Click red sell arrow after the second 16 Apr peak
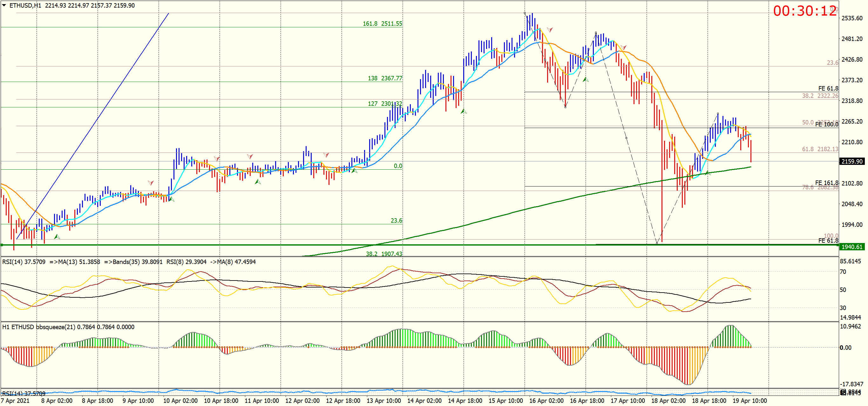 tap(623, 47)
